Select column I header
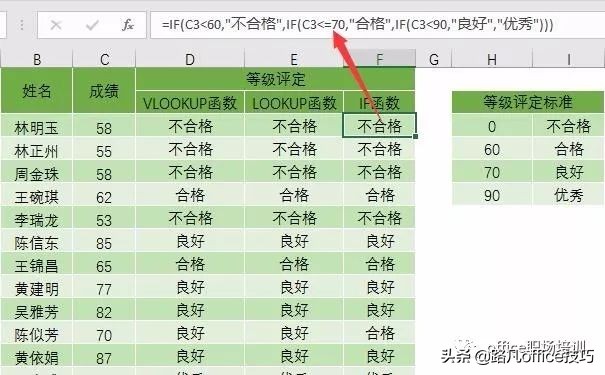 click(568, 59)
